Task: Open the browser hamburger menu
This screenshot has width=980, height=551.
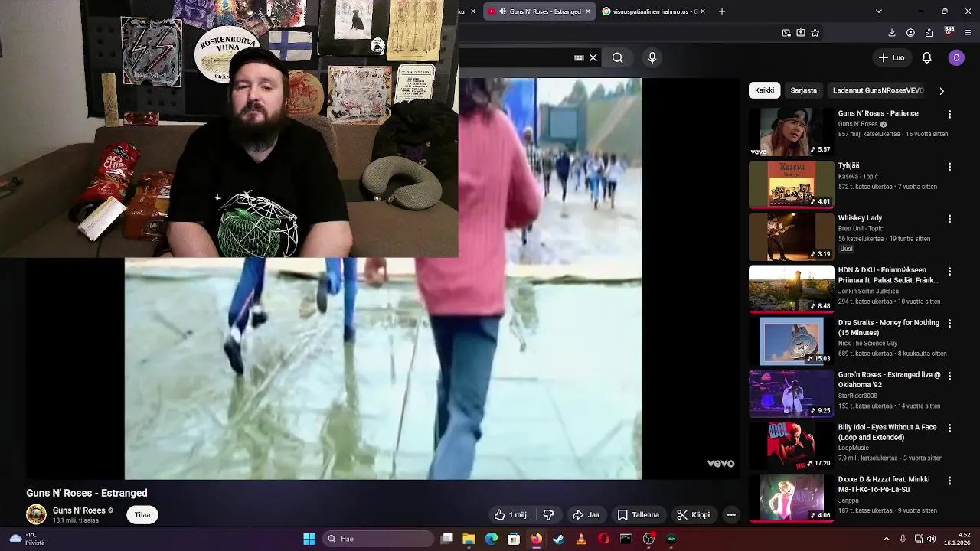Action: (968, 33)
